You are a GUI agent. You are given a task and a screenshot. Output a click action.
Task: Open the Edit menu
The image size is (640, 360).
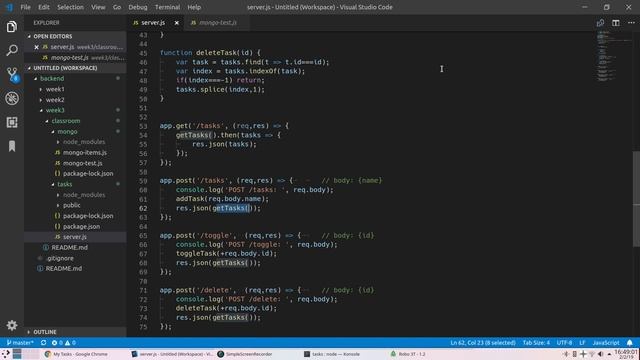tap(44, 7)
